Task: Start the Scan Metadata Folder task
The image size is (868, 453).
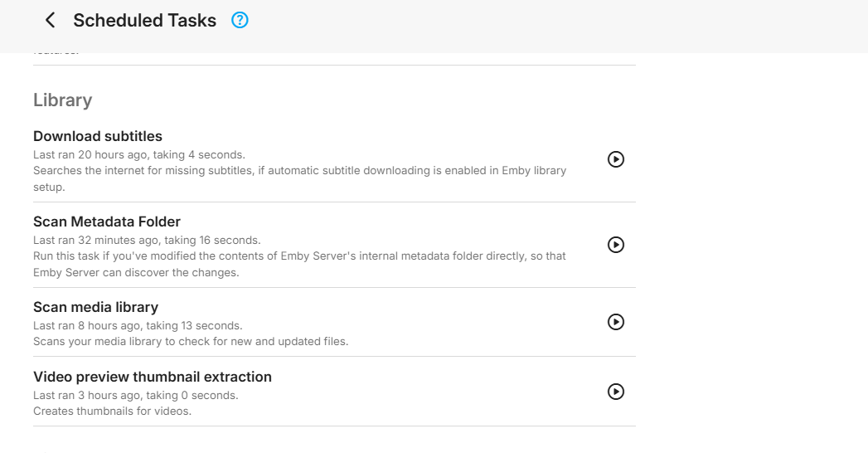Action: click(616, 245)
